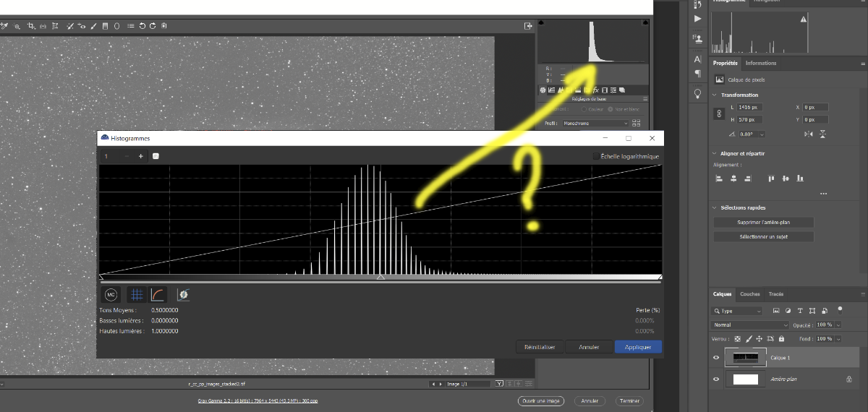Switch to the Couches tab
Viewport: 868px width, 412px height.
click(750, 294)
